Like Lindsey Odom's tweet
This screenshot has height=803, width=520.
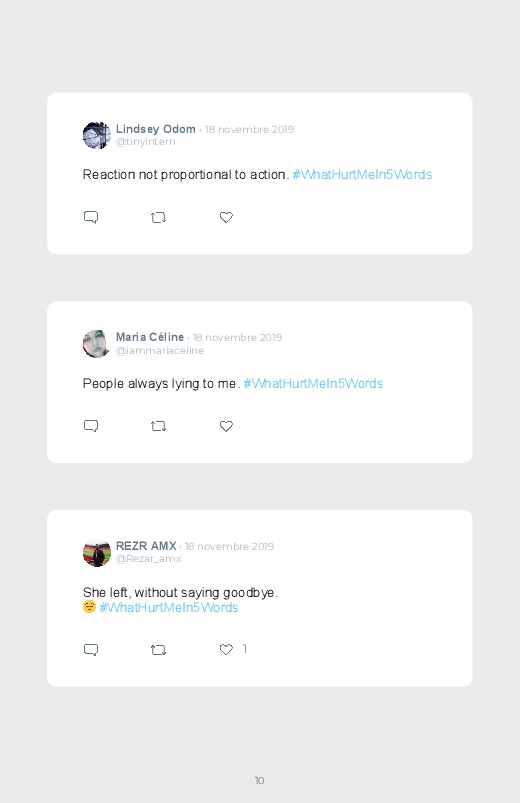[226, 217]
